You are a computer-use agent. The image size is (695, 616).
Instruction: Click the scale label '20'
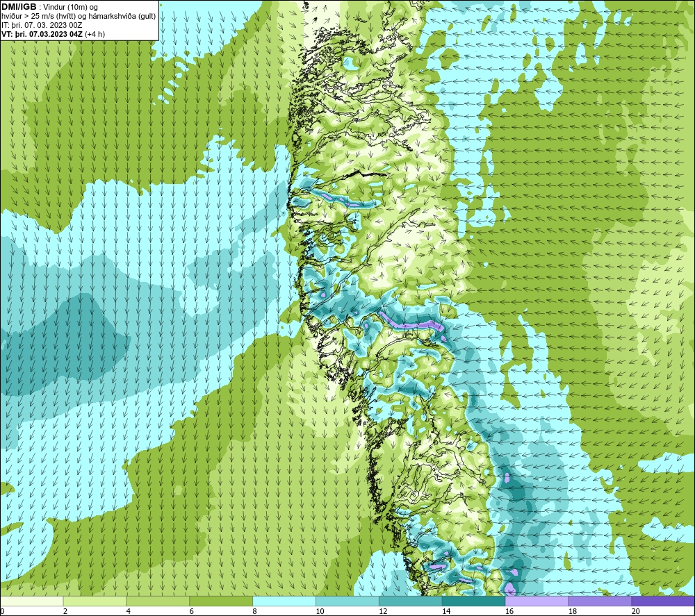636,611
